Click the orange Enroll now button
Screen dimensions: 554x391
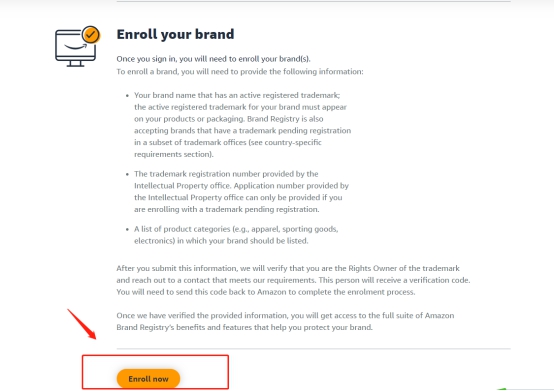(148, 379)
